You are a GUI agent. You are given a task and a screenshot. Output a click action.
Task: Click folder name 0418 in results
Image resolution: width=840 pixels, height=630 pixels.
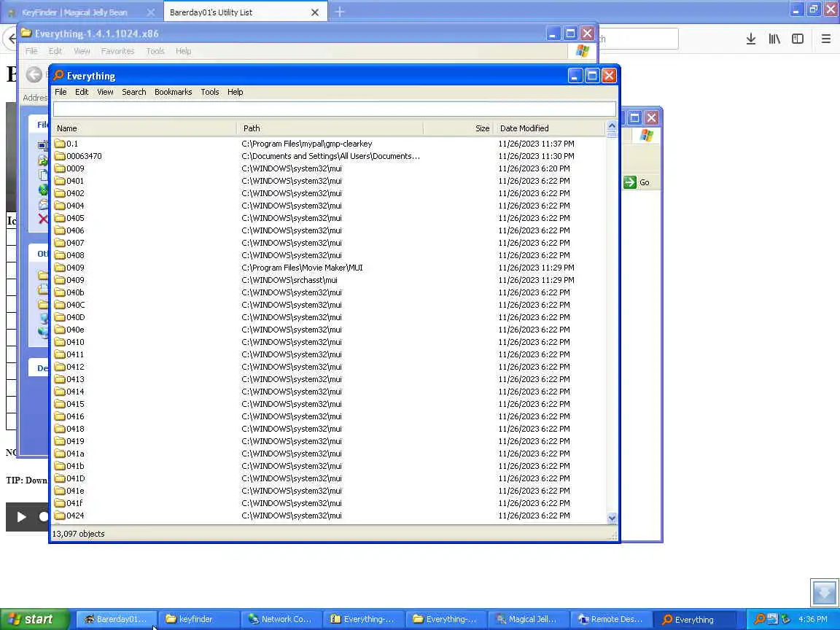75,429
